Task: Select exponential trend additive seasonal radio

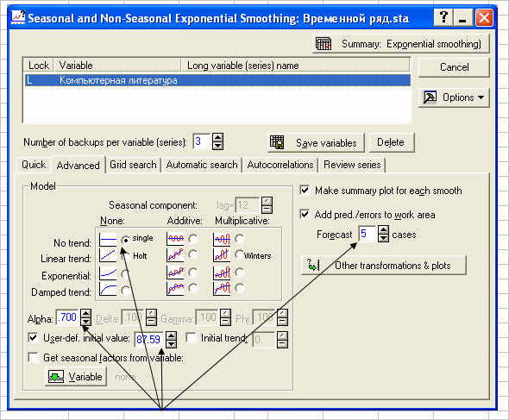Action: [x=193, y=272]
